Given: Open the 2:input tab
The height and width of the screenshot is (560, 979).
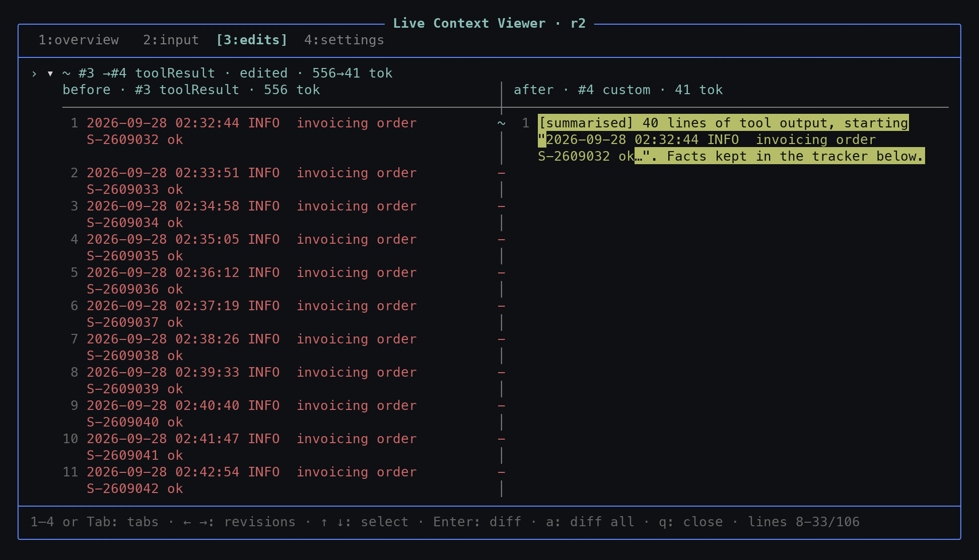Looking at the screenshot, I should [x=171, y=40].
